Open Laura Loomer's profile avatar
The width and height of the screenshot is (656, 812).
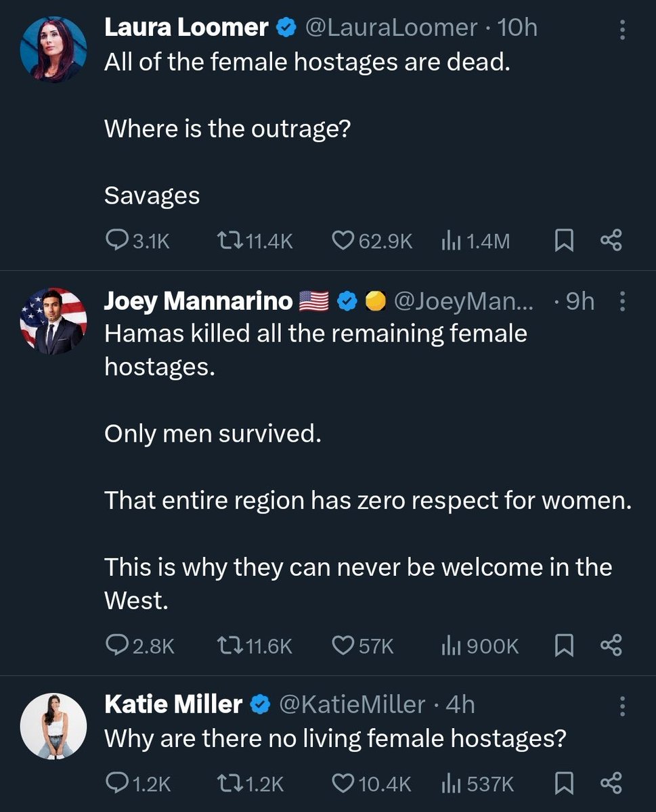point(53,47)
